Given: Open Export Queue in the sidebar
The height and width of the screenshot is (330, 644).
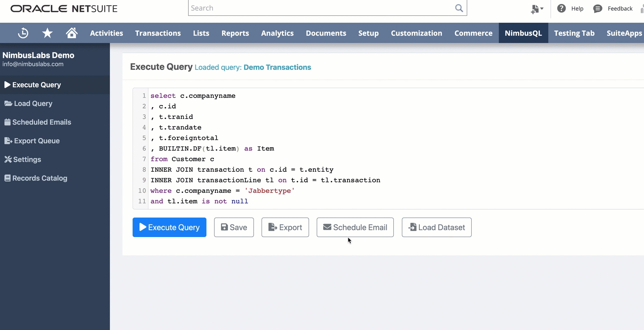Looking at the screenshot, I should 55,141.
